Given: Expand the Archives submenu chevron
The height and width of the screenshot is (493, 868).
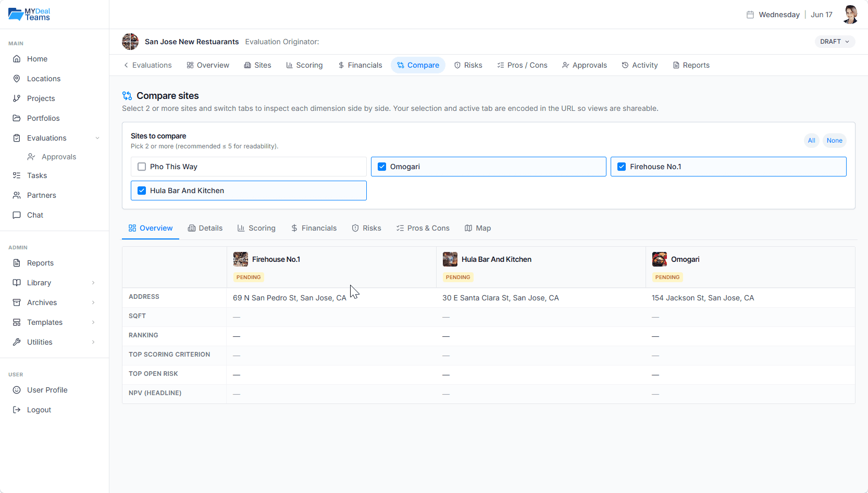Looking at the screenshot, I should tap(93, 302).
